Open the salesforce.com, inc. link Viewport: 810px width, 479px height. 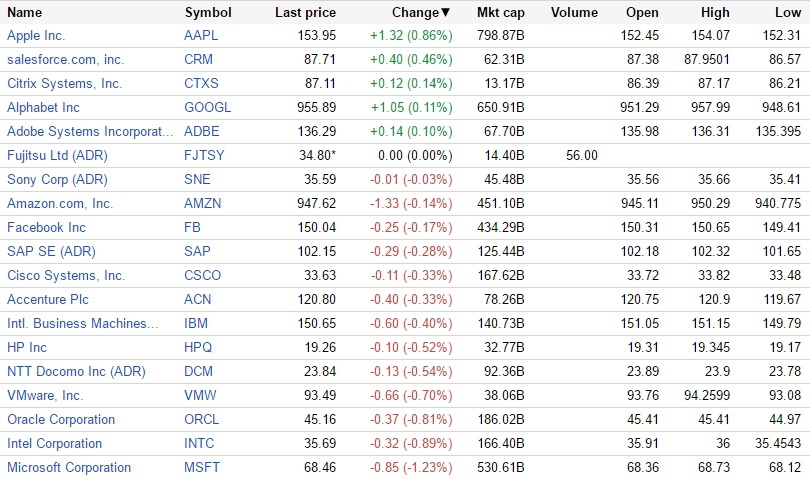(x=65, y=60)
